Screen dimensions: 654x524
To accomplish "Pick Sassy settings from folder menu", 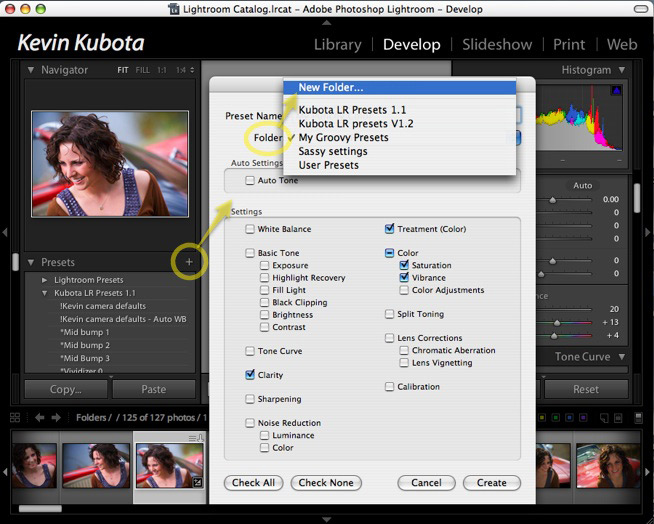I will [x=400, y=151].
